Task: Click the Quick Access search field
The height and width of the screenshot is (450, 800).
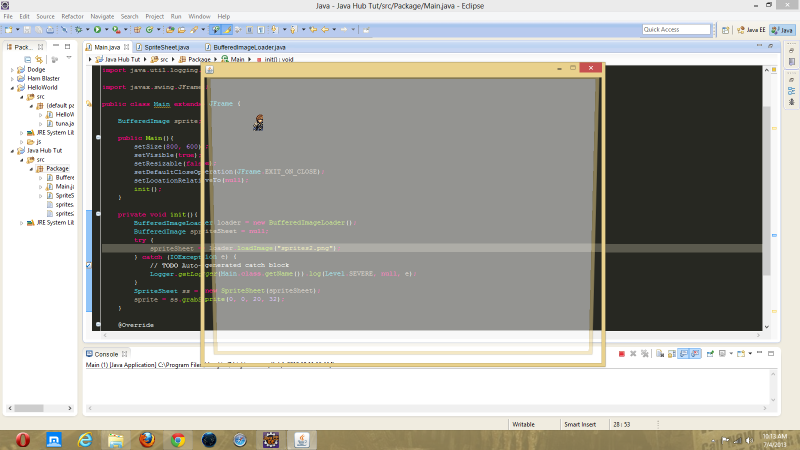Action: [x=676, y=30]
